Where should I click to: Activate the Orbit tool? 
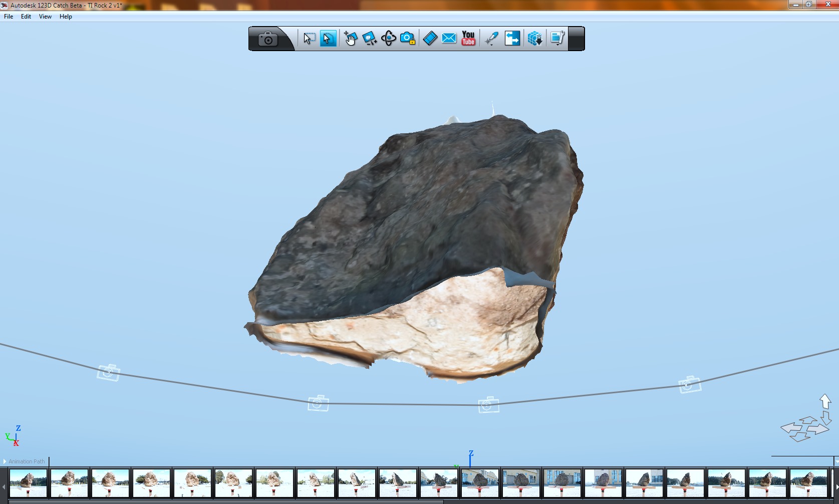[389, 39]
